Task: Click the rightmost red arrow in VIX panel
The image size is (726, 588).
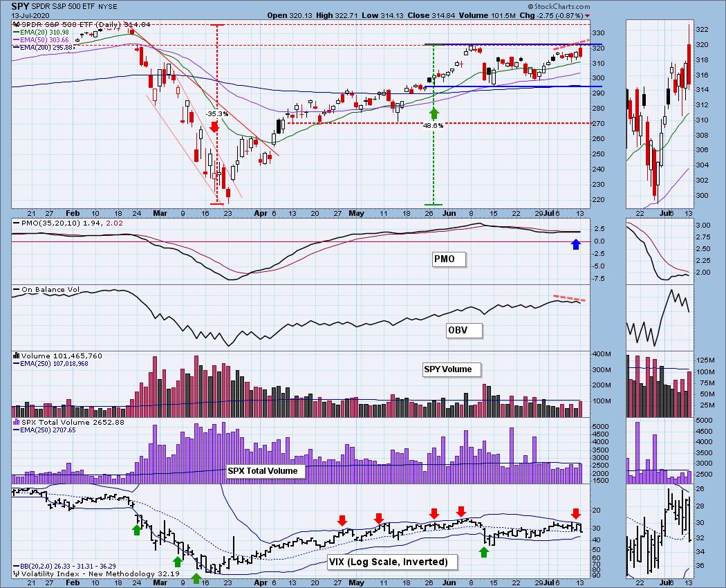Action: (x=575, y=513)
